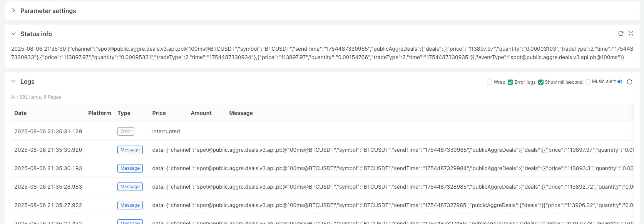Enable the Wrap checkbox
This screenshot has height=224, width=644.
point(489,82)
